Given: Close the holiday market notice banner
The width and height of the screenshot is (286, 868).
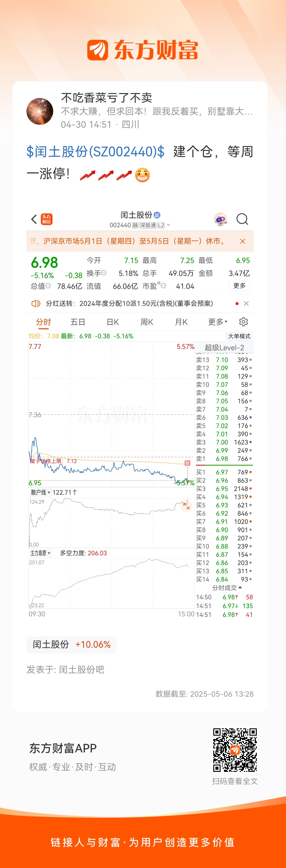Looking at the screenshot, I should pyautogui.click(x=242, y=241).
